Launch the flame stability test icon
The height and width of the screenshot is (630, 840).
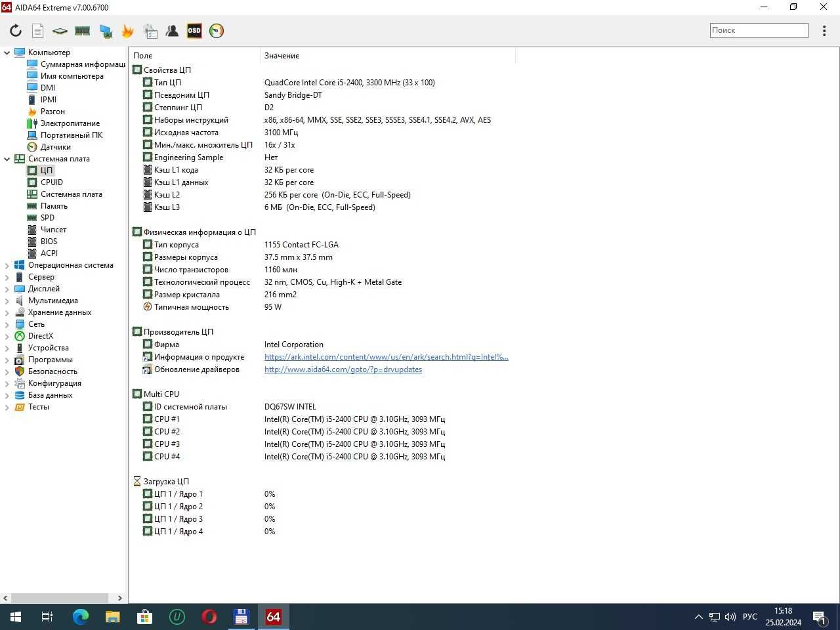pos(127,31)
